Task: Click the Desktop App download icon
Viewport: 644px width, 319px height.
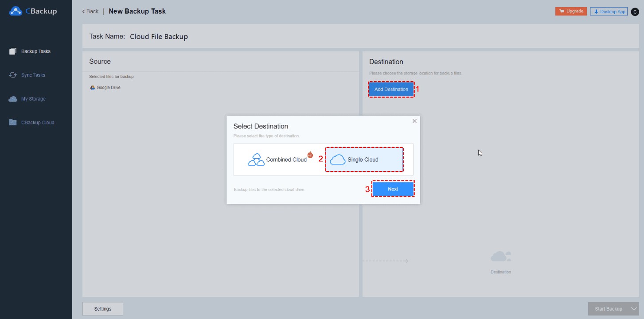Action: [596, 12]
